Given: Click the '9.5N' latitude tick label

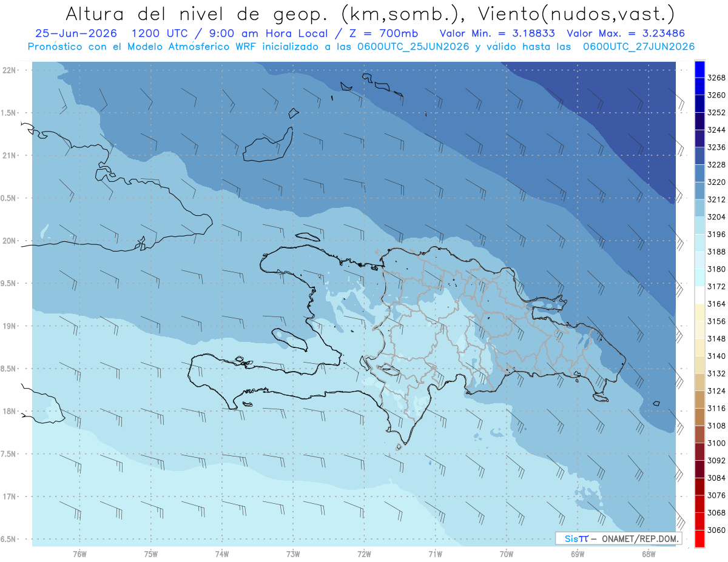Looking at the screenshot, I should point(8,283).
